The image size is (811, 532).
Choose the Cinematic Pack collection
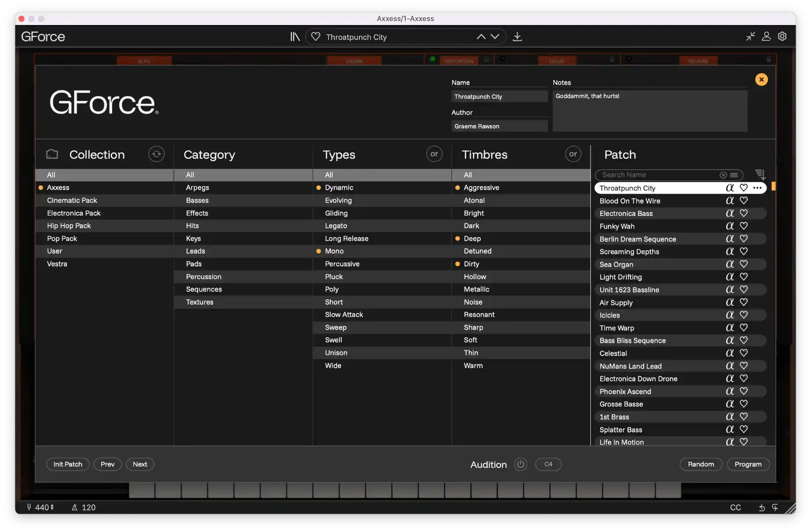[x=104, y=201]
